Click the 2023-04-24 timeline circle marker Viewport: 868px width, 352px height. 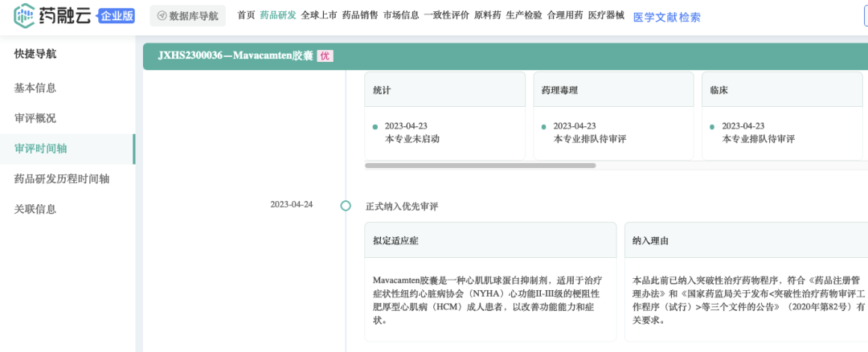pos(346,206)
